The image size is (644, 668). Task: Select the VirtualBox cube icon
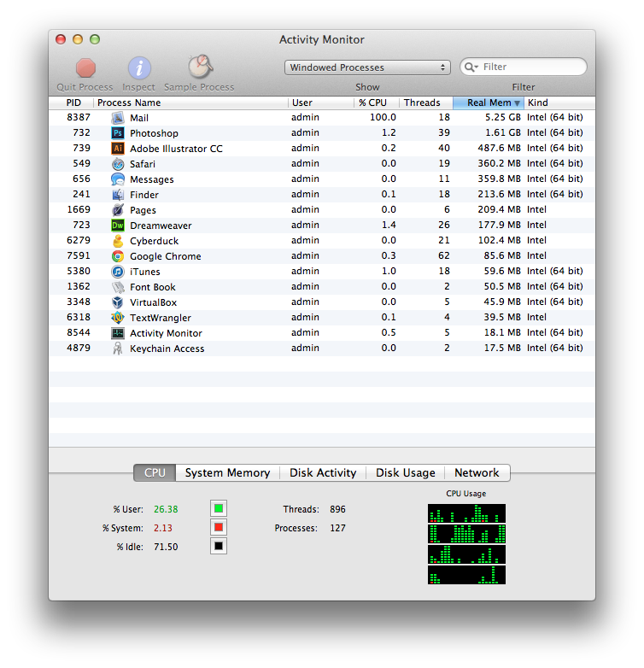tap(118, 302)
